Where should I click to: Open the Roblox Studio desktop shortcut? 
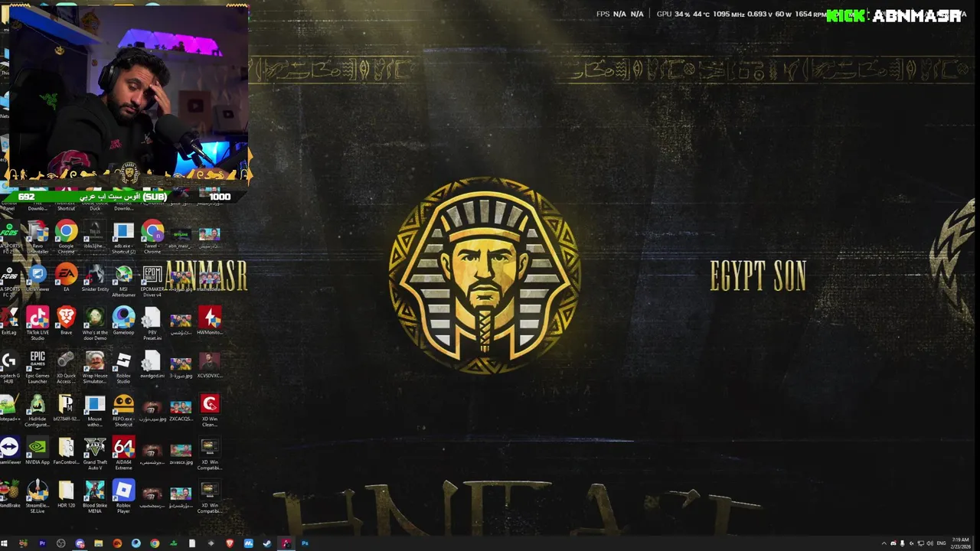click(x=123, y=367)
